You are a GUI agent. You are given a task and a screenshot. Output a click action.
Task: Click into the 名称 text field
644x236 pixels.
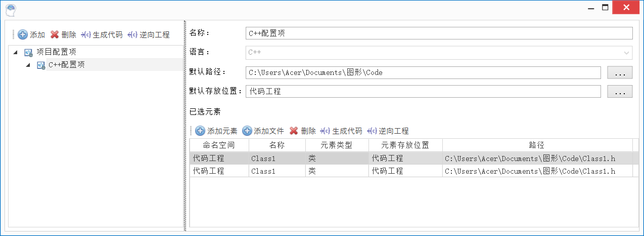(438, 33)
